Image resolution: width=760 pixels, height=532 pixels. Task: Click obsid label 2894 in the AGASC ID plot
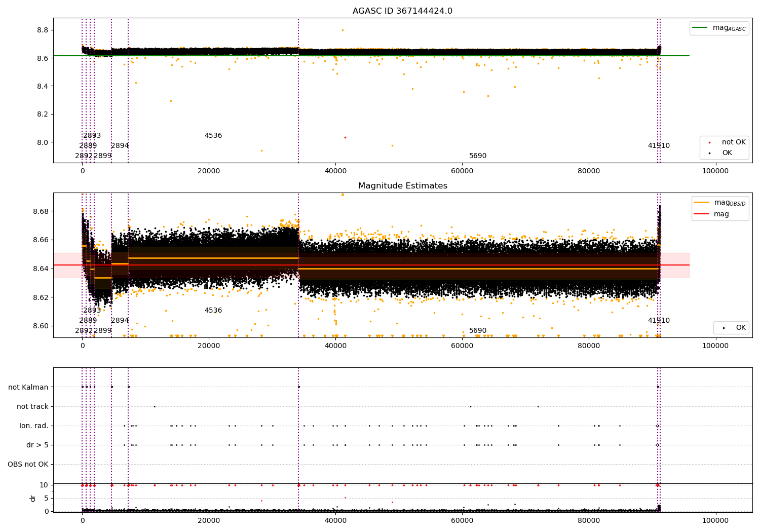(120, 146)
